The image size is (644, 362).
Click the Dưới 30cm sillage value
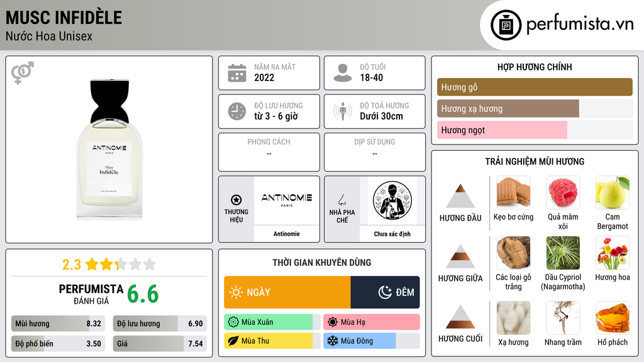(x=382, y=116)
